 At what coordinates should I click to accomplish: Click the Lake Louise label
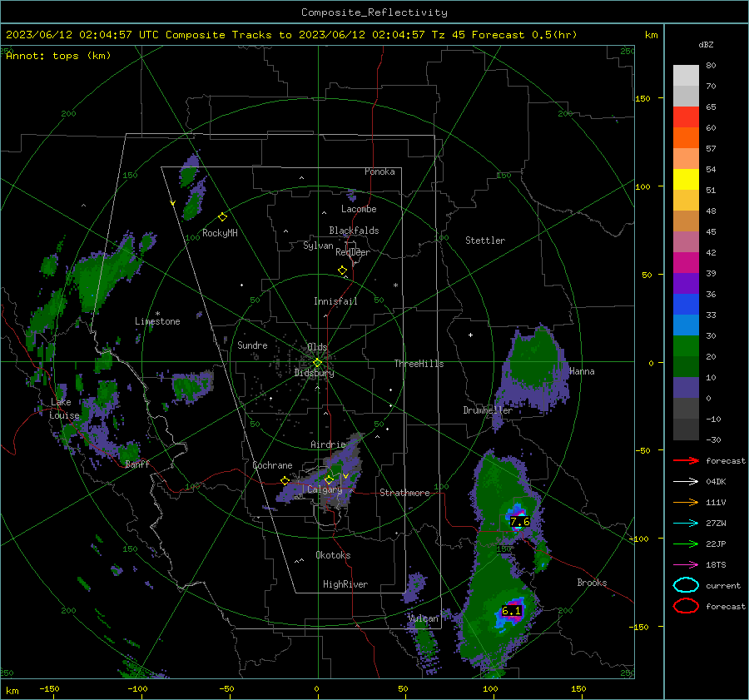[64, 409]
